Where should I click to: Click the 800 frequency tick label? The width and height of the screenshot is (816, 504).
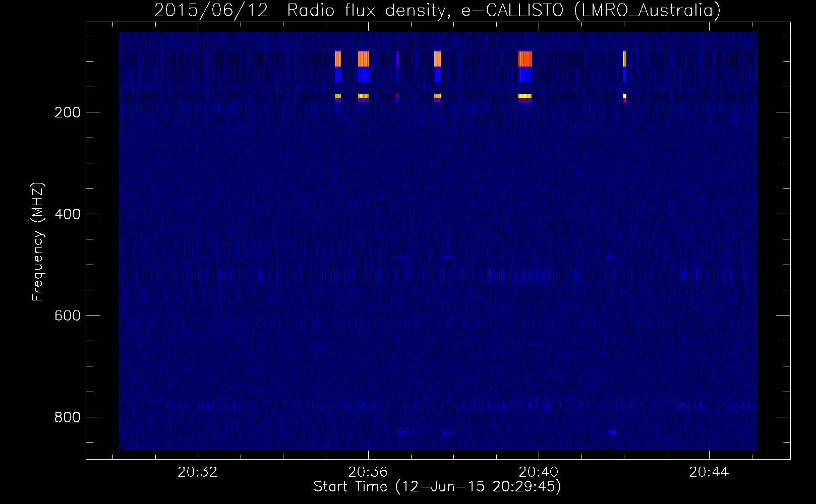pyautogui.click(x=67, y=417)
